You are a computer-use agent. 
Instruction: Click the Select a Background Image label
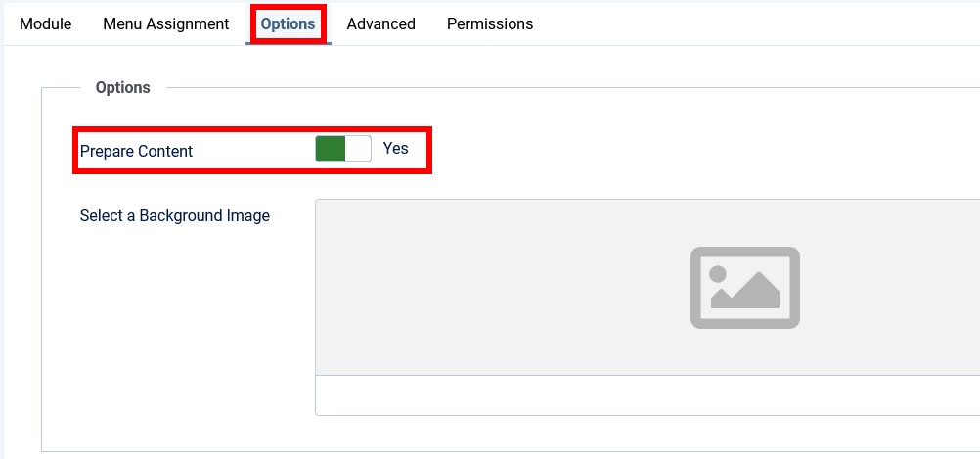175,215
